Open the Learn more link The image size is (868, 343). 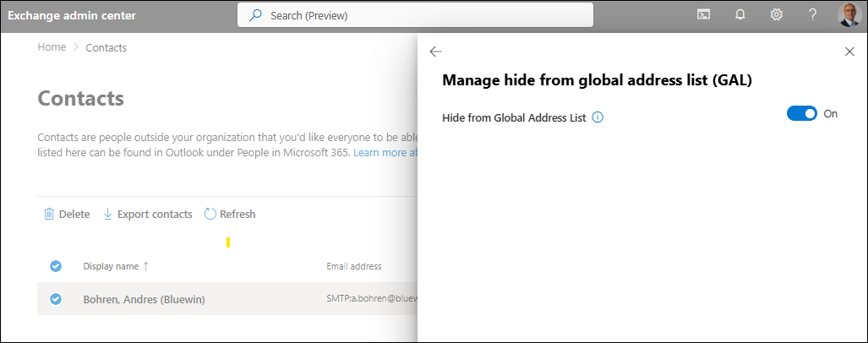click(385, 152)
